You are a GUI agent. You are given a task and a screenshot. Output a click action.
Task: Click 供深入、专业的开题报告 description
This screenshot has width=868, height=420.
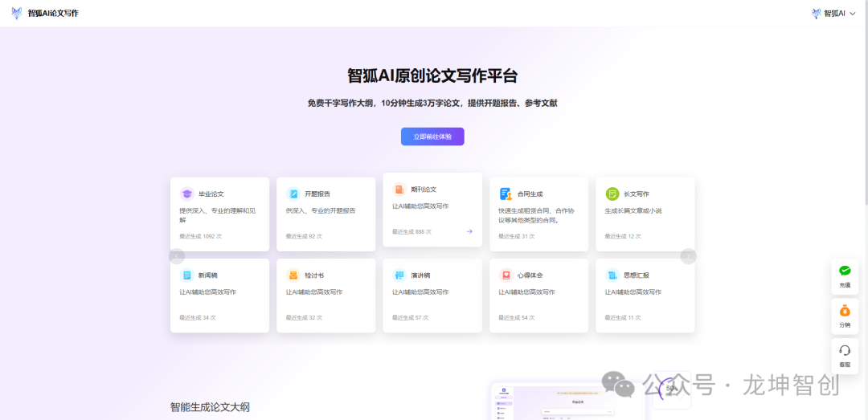(x=321, y=211)
